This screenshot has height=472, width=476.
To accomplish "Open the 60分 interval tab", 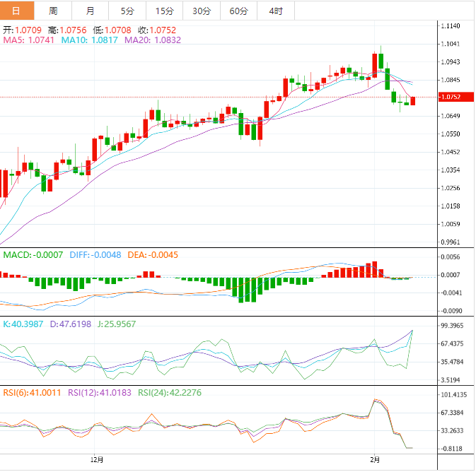I will point(239,11).
